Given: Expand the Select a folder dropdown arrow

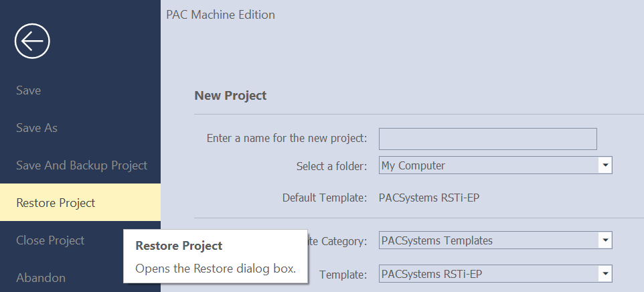Looking at the screenshot, I should (x=605, y=165).
